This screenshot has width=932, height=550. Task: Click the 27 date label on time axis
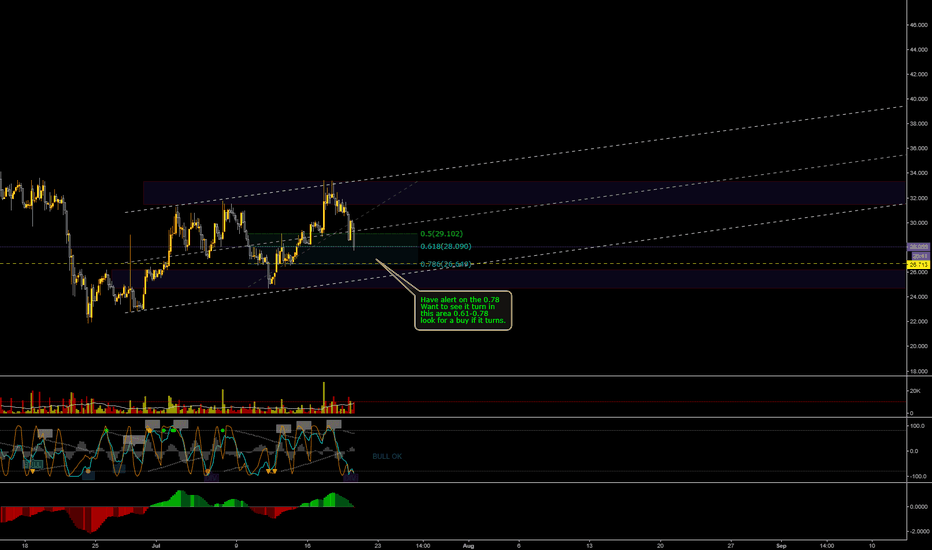click(731, 545)
